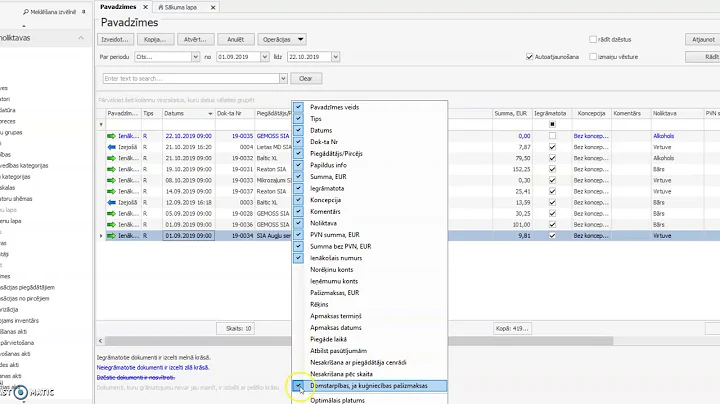
Task: Click the filter row funnel icon
Action: pos(101,124)
